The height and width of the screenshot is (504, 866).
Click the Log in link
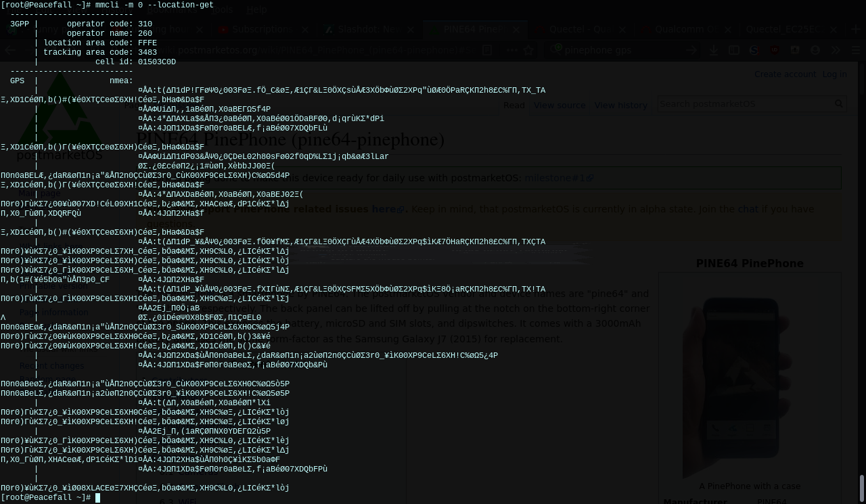[x=834, y=74]
